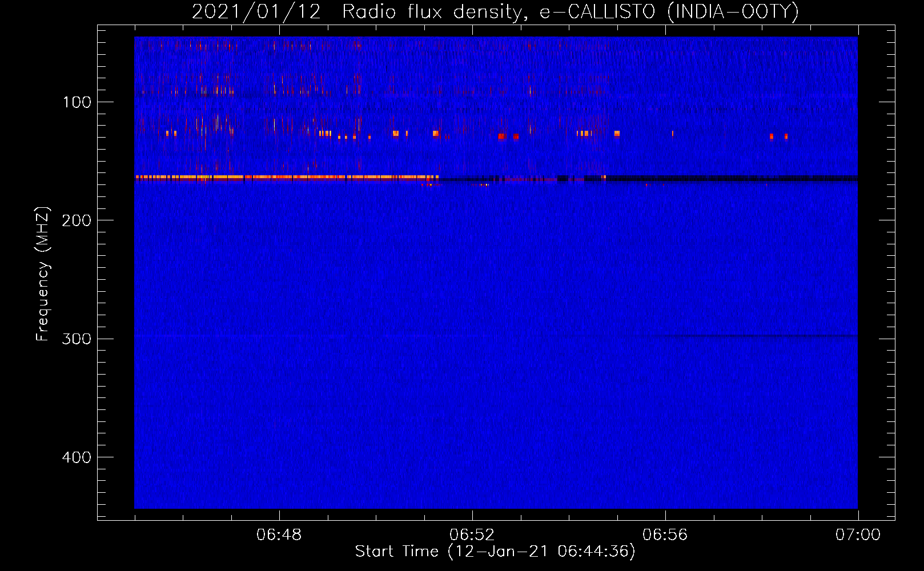The image size is (924, 571).
Task: Click the bright orange emission band near 165 MHz
Action: click(x=287, y=178)
